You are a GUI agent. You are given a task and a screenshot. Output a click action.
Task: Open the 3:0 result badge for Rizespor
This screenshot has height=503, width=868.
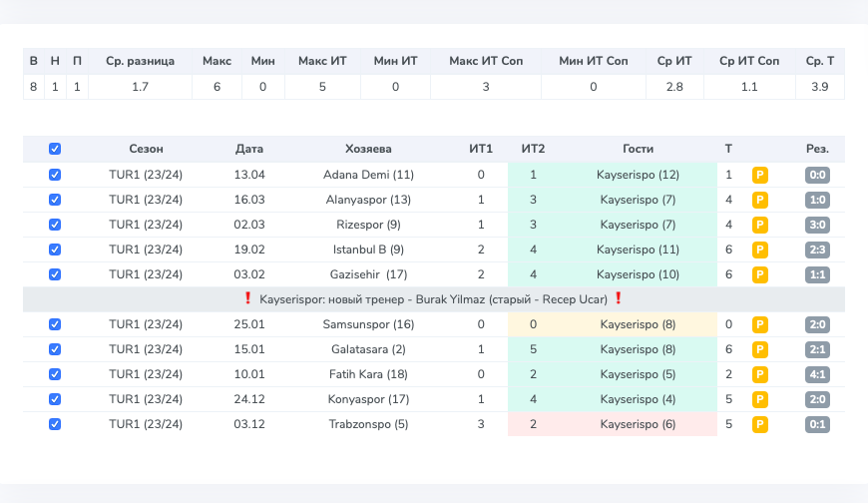[x=818, y=225]
